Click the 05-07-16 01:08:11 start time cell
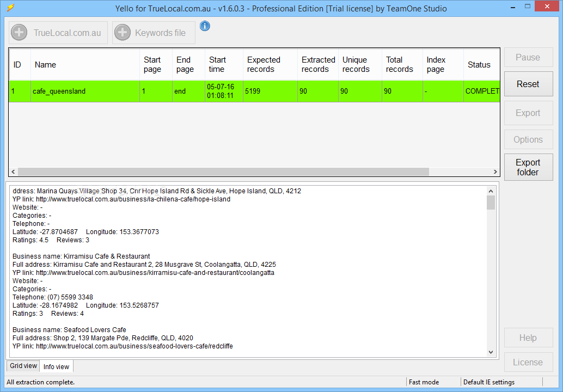The height and width of the screenshot is (392, 563). (224, 91)
